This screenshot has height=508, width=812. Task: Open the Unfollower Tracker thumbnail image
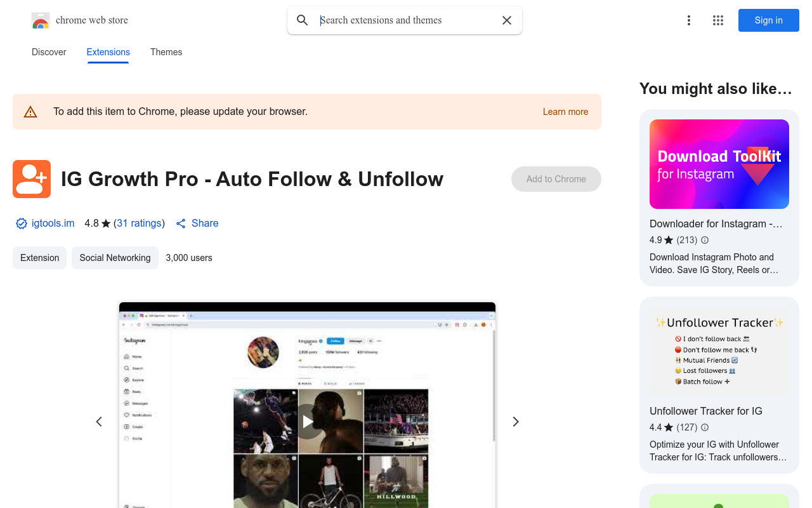click(719, 352)
